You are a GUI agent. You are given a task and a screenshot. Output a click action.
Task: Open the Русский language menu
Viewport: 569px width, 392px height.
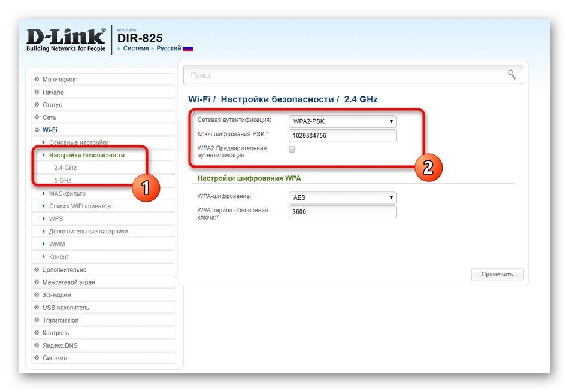pyautogui.click(x=169, y=48)
